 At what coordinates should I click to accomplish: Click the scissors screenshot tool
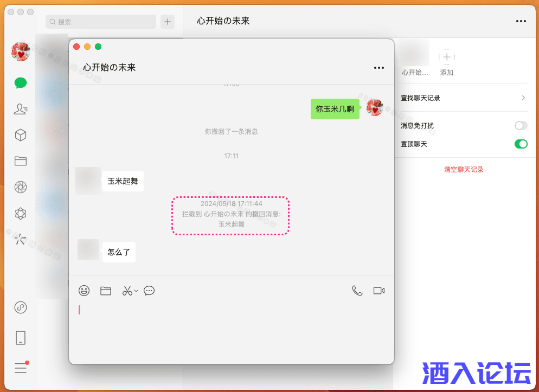tap(127, 291)
